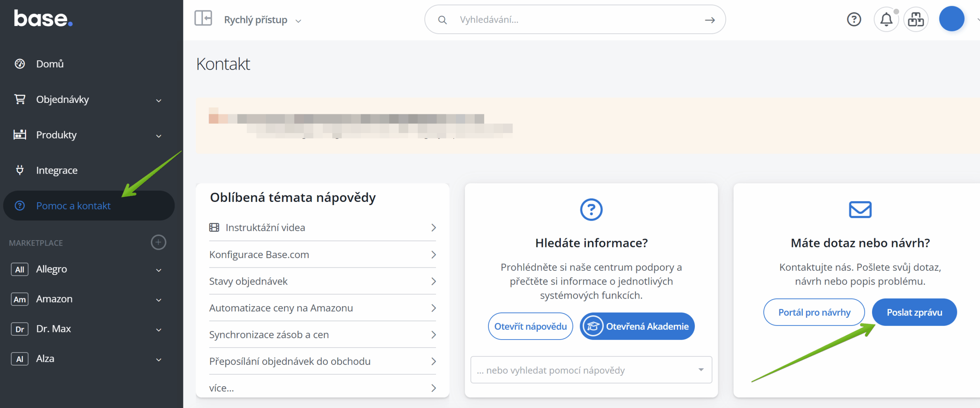Click the Otevřít nápovědu button
Image resolution: width=980 pixels, height=408 pixels.
530,326
